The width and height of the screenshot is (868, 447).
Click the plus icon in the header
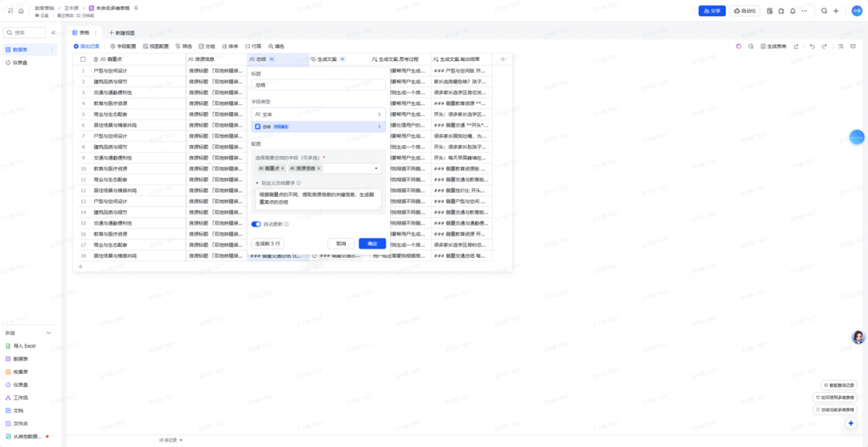pos(836,11)
